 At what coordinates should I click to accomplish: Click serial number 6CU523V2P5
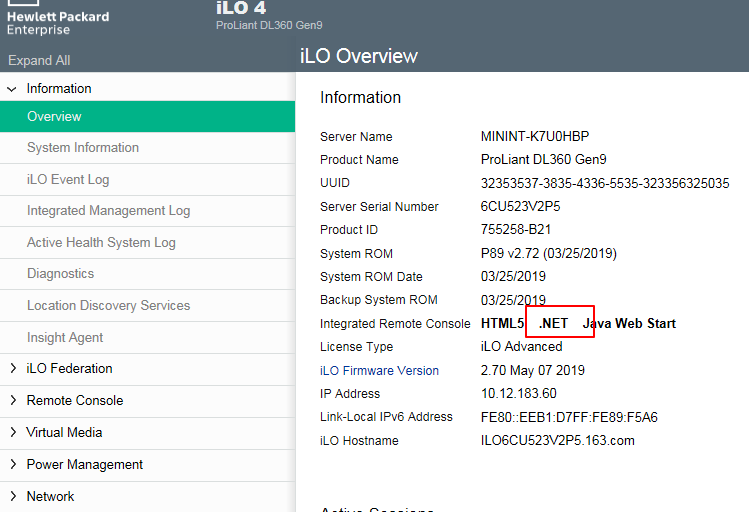pos(520,206)
